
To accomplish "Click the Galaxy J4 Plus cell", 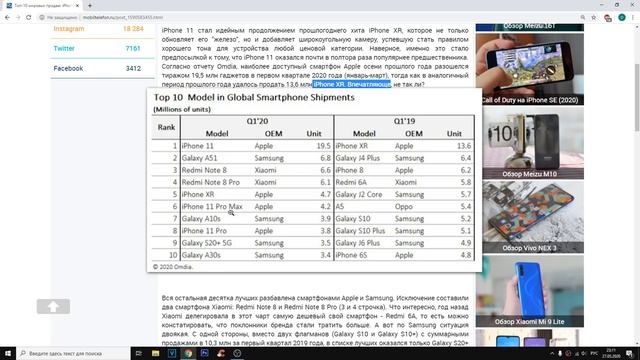I will (x=358, y=158).
